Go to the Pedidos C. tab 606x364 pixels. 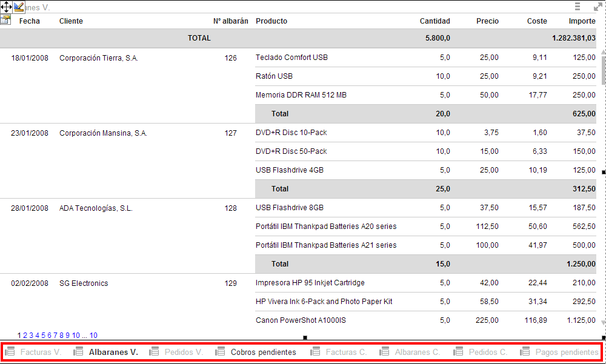point(488,352)
